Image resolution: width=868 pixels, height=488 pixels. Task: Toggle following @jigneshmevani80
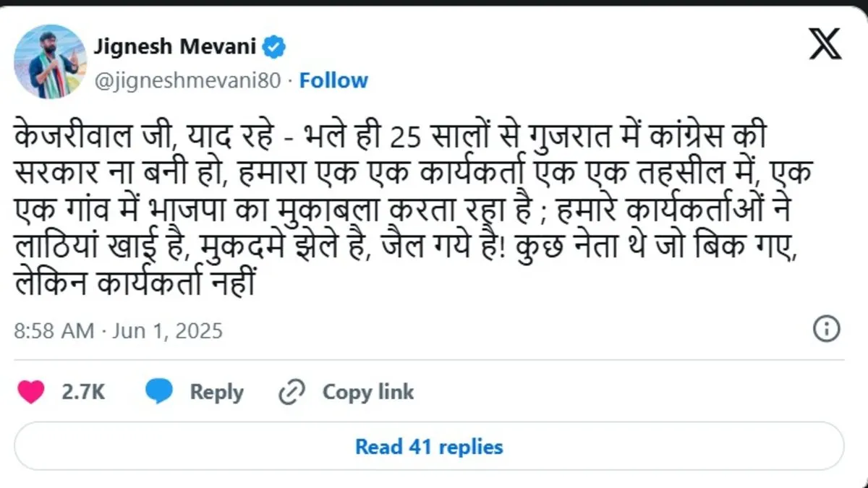pos(333,80)
